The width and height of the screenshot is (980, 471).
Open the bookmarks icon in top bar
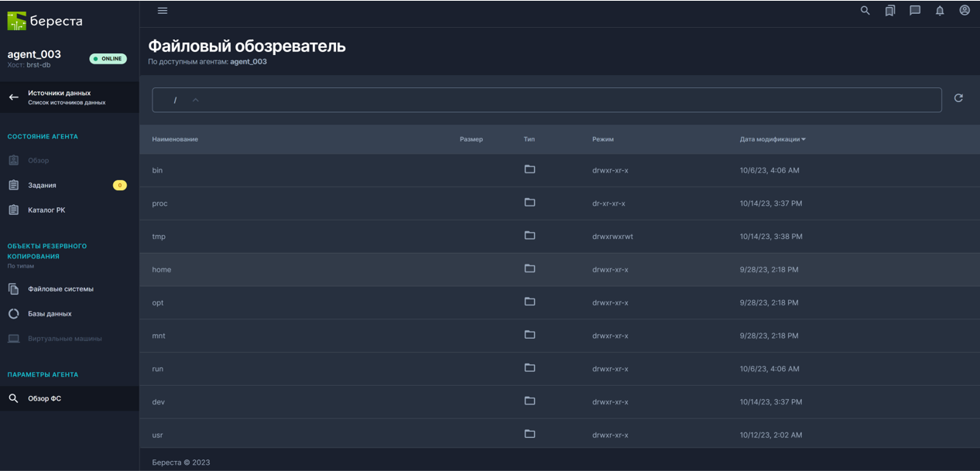[890, 11]
